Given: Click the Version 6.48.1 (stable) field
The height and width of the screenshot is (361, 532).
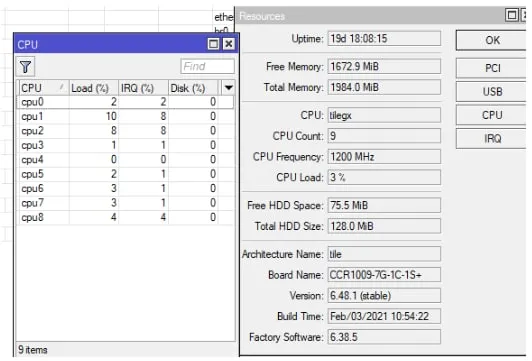Looking at the screenshot, I should [x=384, y=296].
